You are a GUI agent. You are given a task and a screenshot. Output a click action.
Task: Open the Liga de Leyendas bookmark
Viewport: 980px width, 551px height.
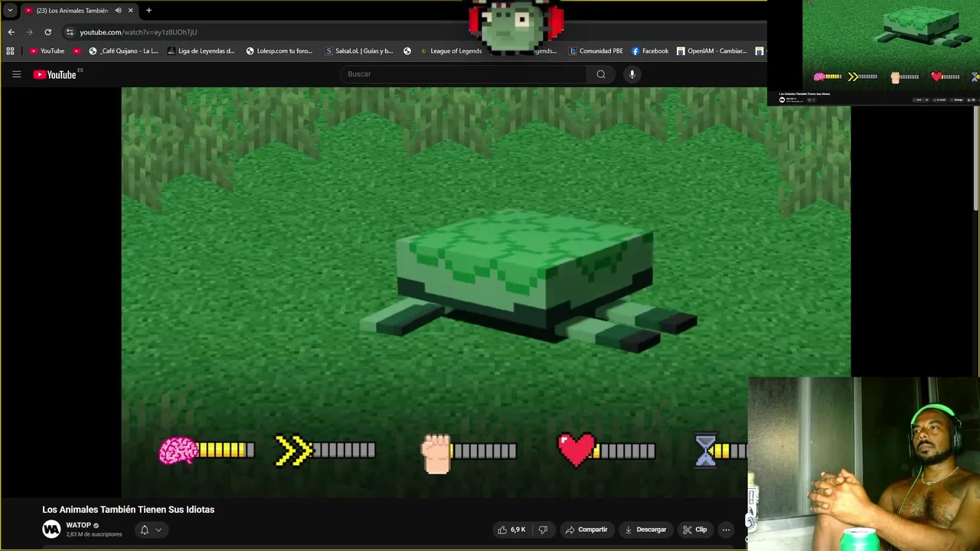(x=201, y=51)
